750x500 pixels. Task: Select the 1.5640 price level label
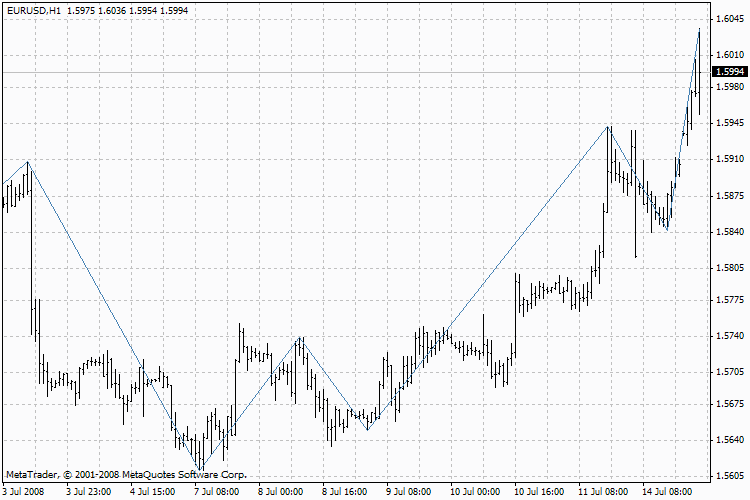point(730,440)
